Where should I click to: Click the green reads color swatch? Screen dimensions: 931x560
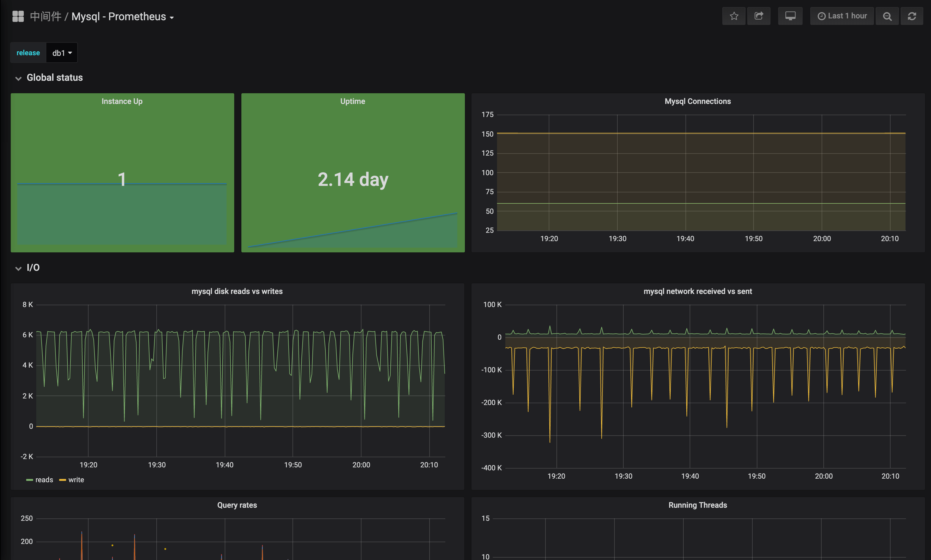point(29,480)
